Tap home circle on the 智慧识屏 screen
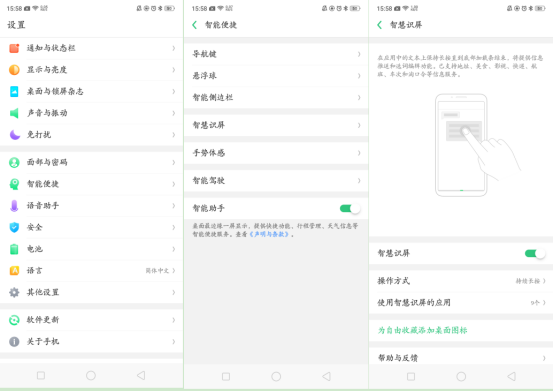Image resolution: width=554 pixels, height=391 pixels. pos(461,377)
